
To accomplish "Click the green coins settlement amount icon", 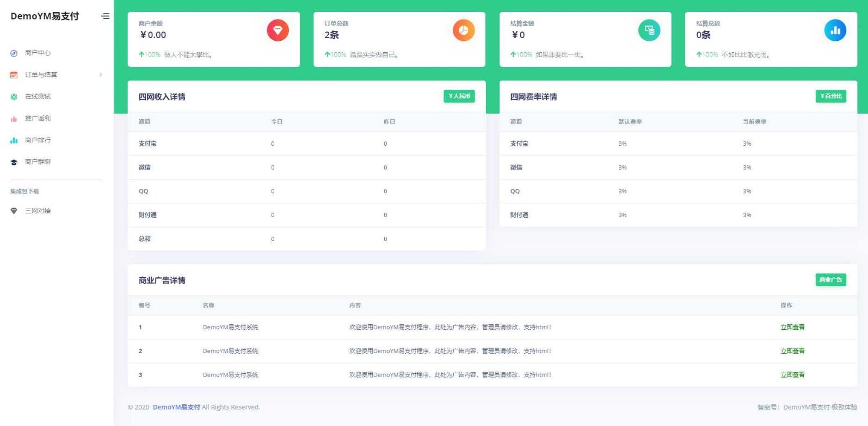I will click(649, 30).
